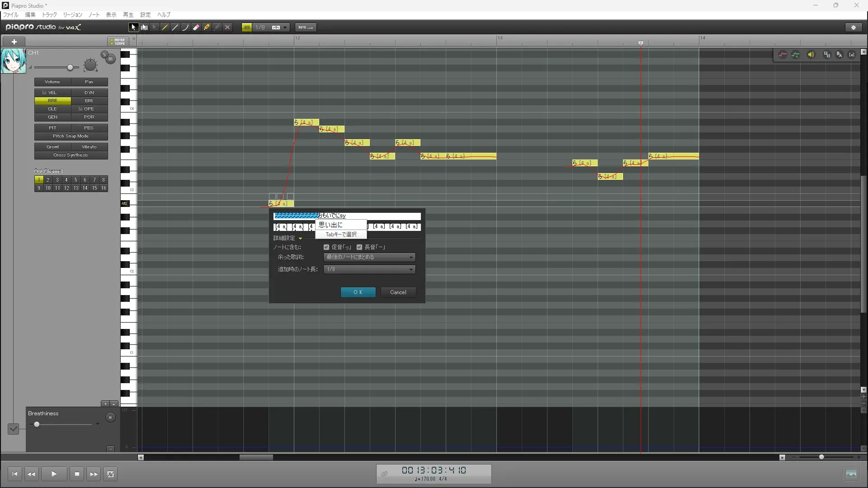This screenshot has width=868, height=488.
Task: Open the 追加時のノート長 dropdown
Action: (369, 269)
